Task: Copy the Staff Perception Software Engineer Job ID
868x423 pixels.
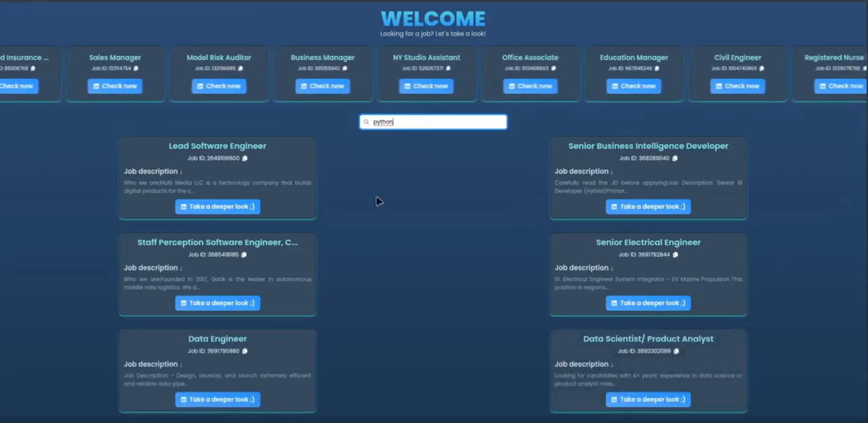Action: click(244, 255)
